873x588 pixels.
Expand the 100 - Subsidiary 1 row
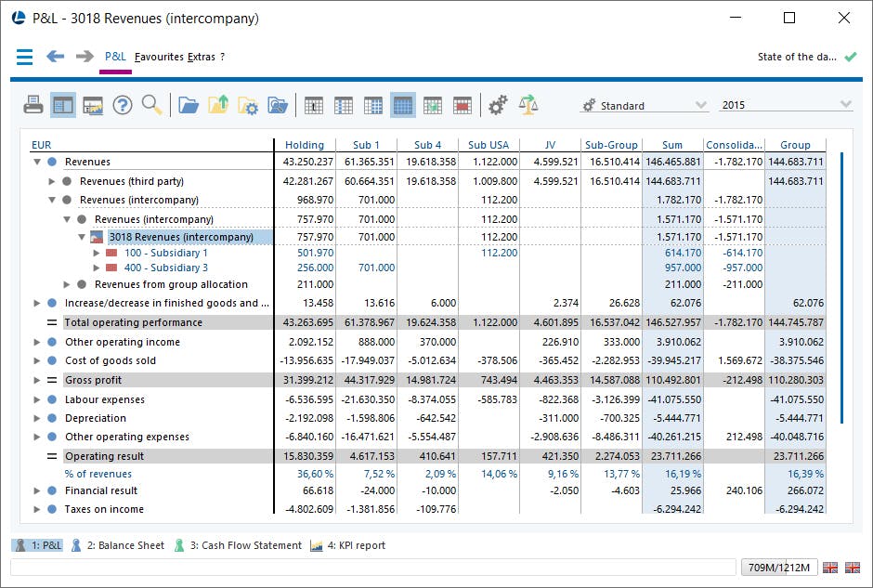coord(97,253)
